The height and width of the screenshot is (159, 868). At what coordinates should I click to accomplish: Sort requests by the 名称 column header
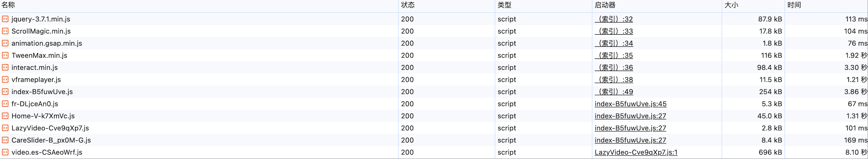8,5
